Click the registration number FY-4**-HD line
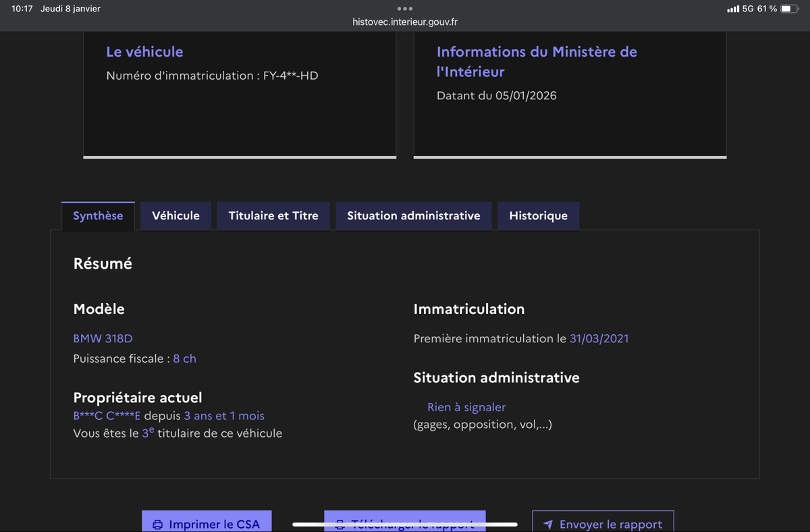This screenshot has height=532, width=810. (212, 76)
